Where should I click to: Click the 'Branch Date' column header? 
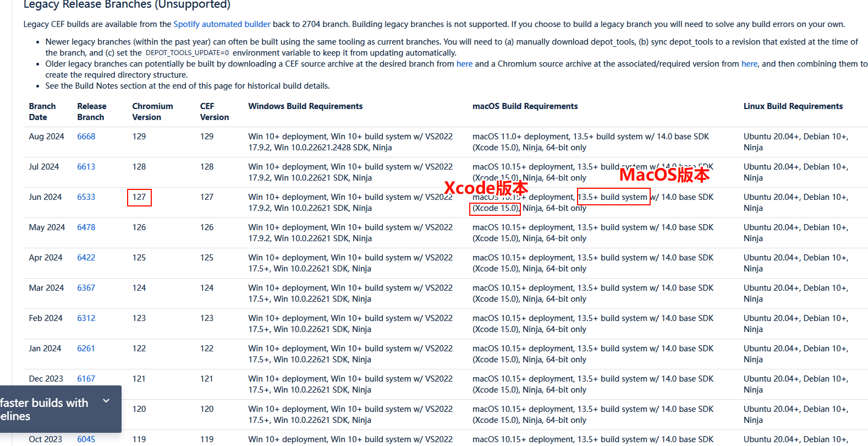click(42, 112)
